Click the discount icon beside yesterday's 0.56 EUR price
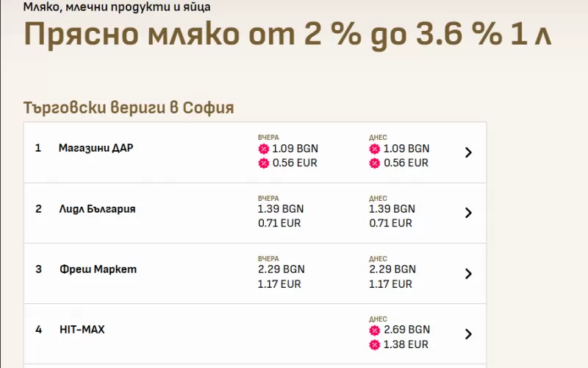This screenshot has height=368, width=588. tap(264, 163)
